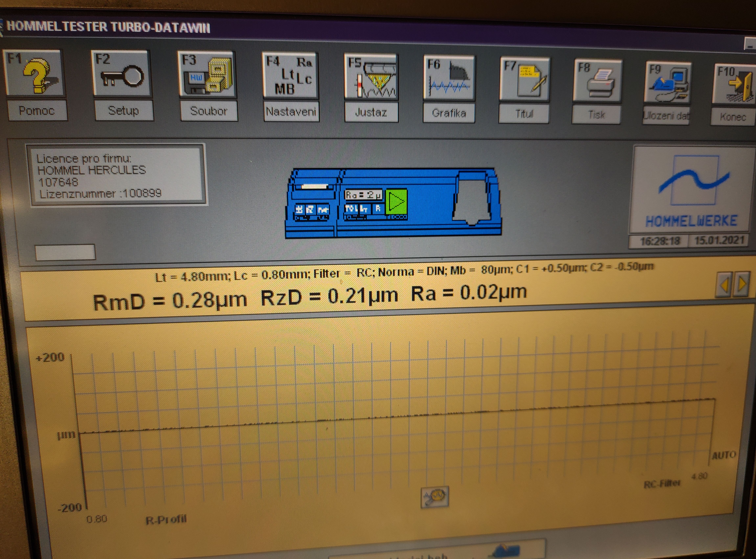
Task: Click the date display 15.01.2021
Action: [719, 240]
